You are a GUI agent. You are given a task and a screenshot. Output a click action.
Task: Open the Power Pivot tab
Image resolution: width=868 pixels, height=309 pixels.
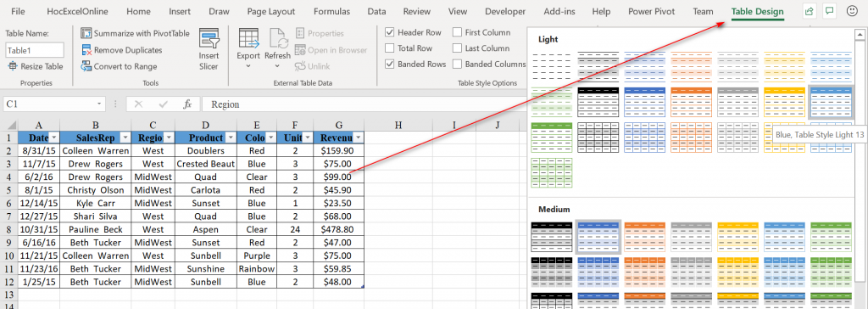pos(652,11)
